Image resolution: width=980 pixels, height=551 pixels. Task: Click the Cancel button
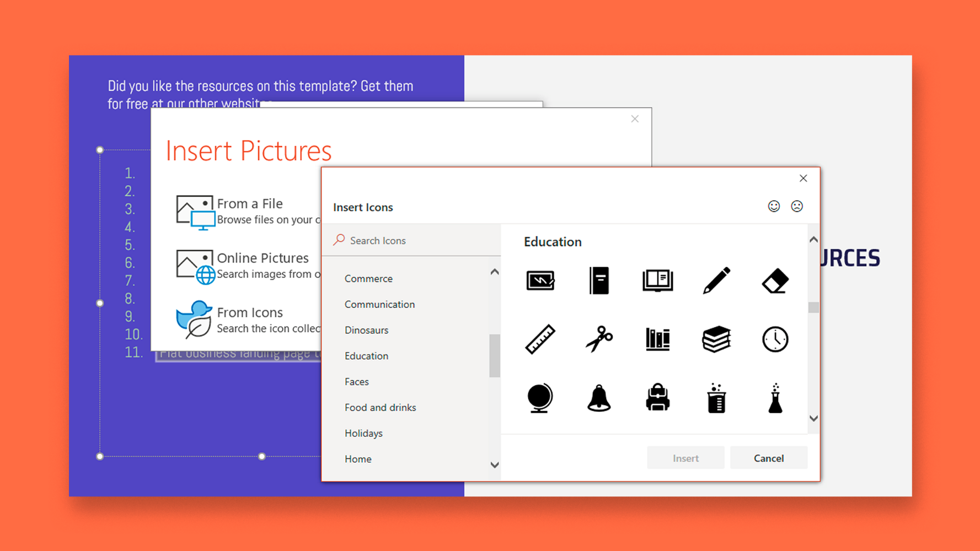[x=768, y=458]
